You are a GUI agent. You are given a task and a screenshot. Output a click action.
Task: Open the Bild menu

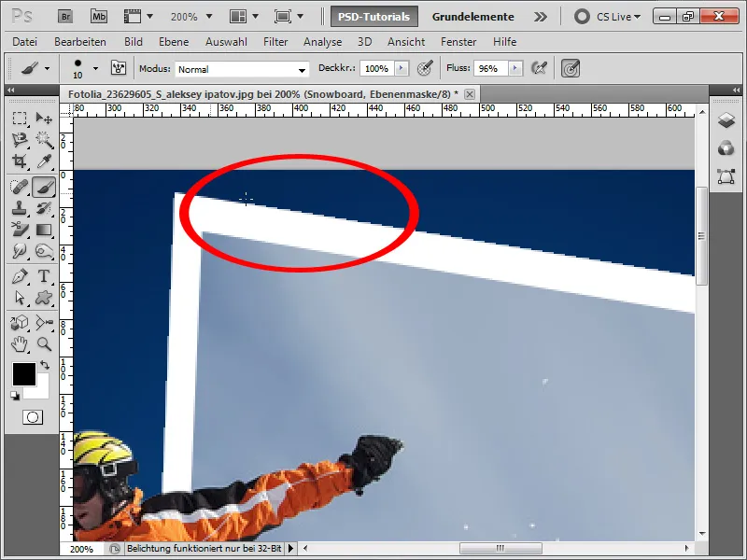(x=134, y=42)
